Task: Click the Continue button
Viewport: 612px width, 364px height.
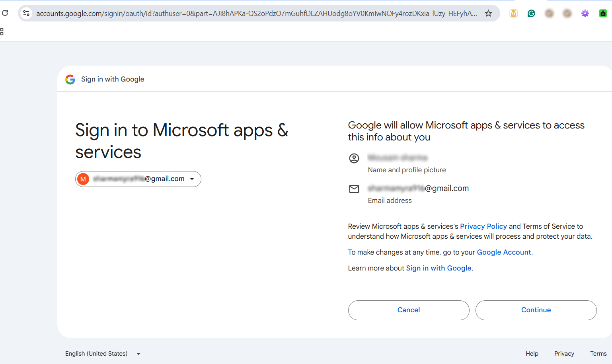Action: (x=536, y=310)
